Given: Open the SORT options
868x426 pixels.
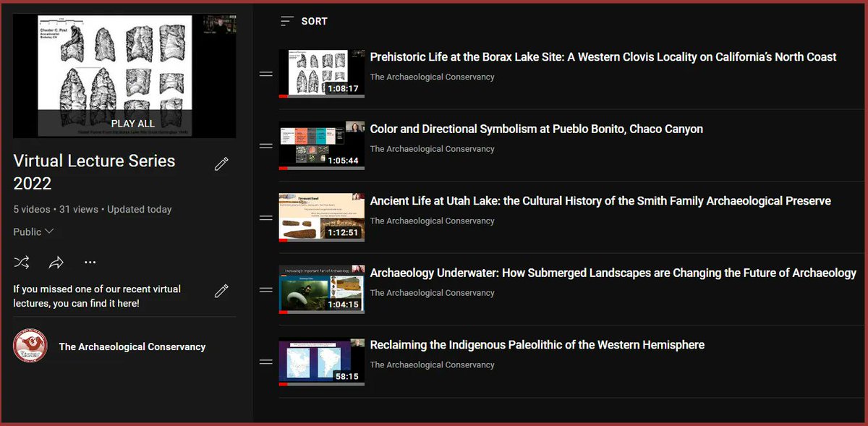Looking at the screenshot, I should pos(314,21).
